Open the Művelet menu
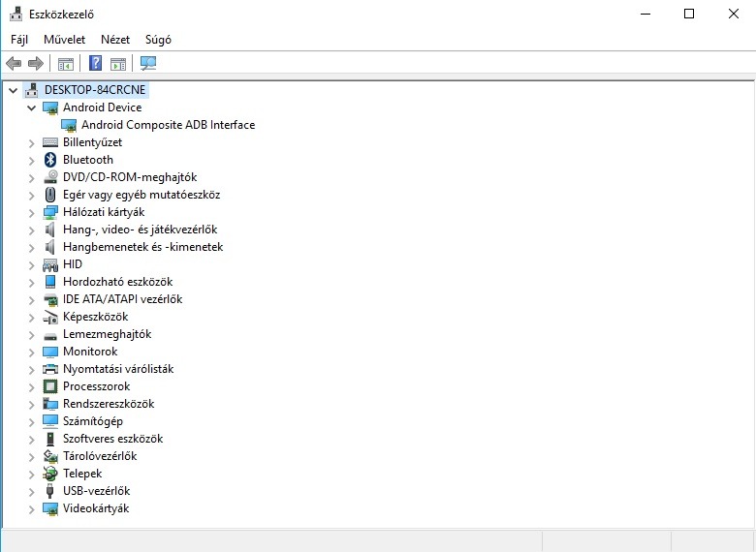The height and width of the screenshot is (552, 756). (65, 40)
